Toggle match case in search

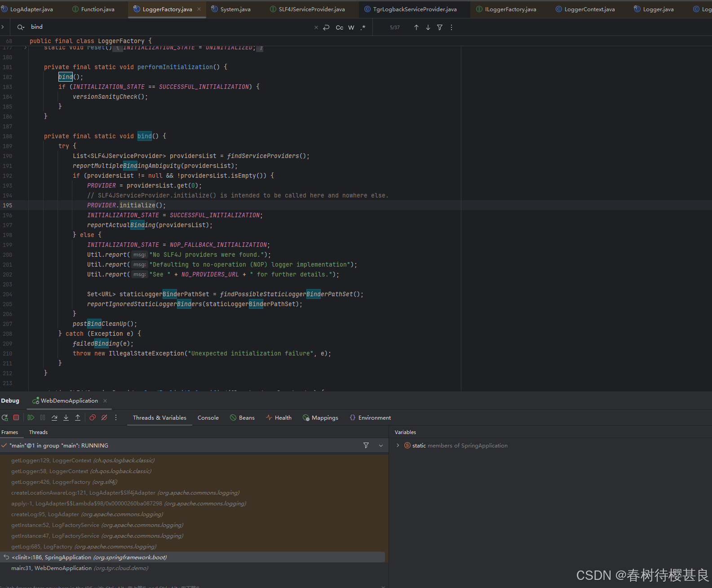point(340,27)
